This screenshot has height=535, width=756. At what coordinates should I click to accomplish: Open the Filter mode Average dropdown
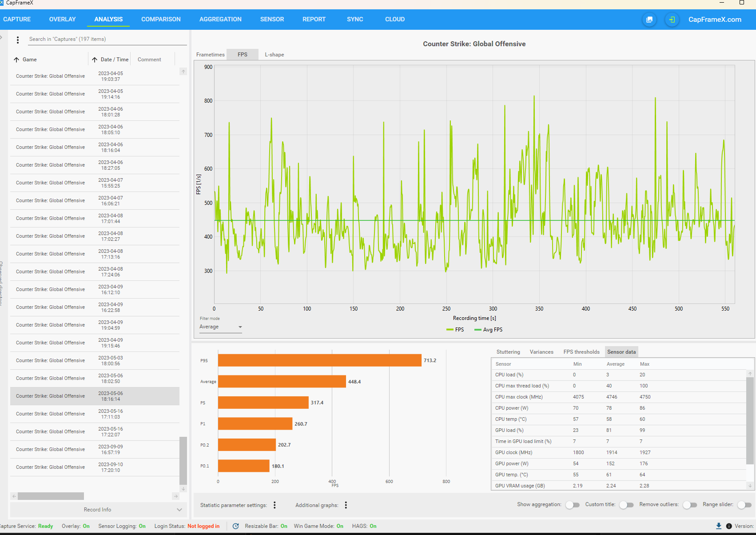(221, 327)
